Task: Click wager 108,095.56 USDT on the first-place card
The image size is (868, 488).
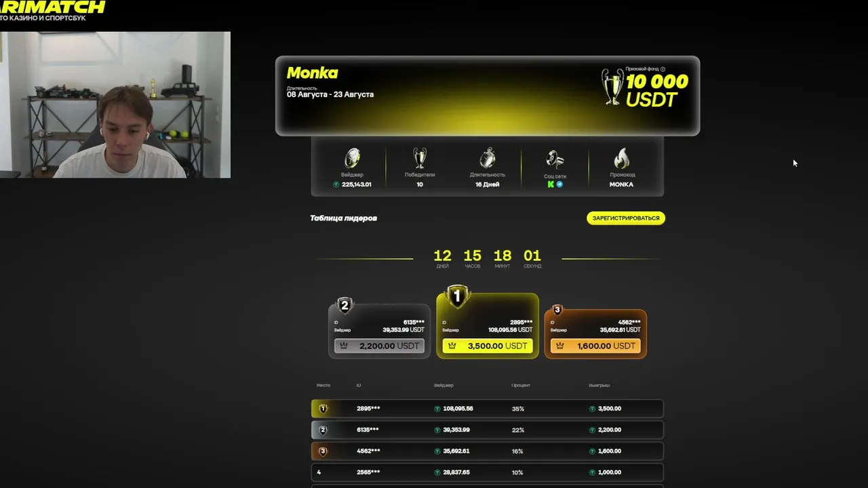Action: [x=511, y=330]
